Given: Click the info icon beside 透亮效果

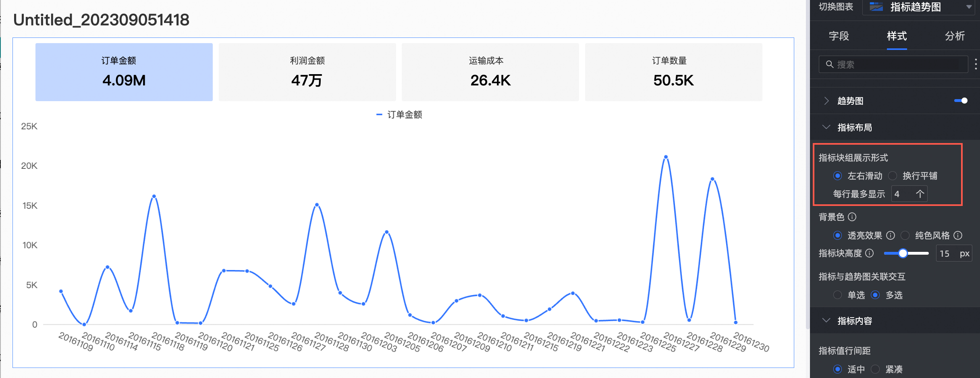Looking at the screenshot, I should click(x=891, y=235).
